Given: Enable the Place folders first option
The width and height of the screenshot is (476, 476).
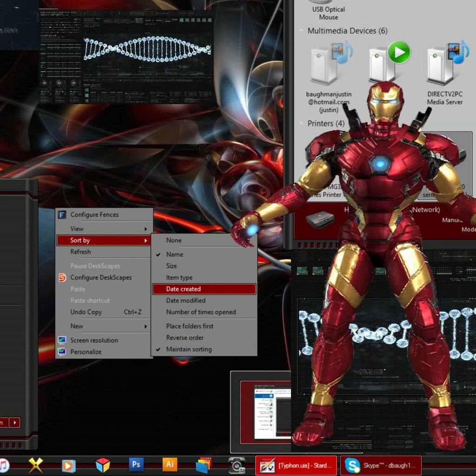Looking at the screenshot, I should click(190, 326).
